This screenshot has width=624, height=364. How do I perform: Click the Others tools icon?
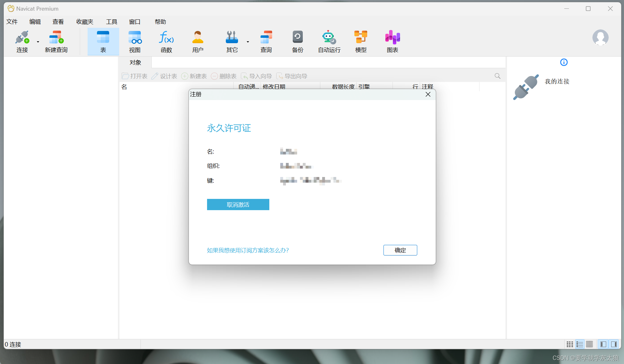(232, 37)
